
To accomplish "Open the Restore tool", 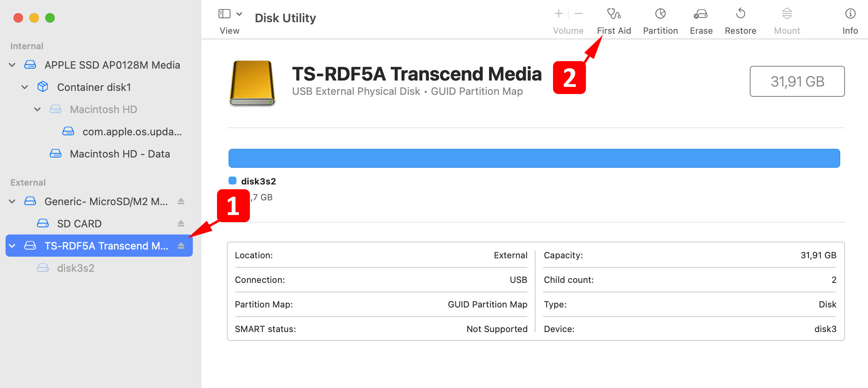I will (740, 21).
